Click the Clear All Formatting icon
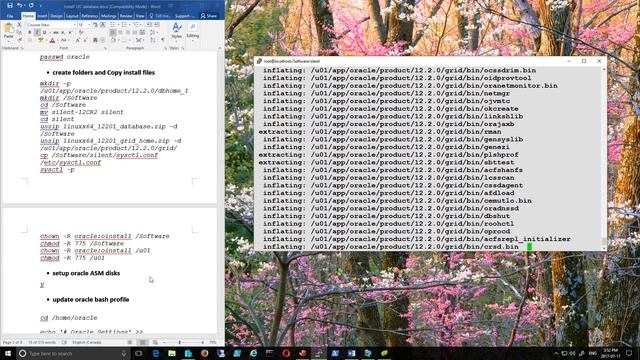The width and height of the screenshot is (640, 360). [81, 33]
